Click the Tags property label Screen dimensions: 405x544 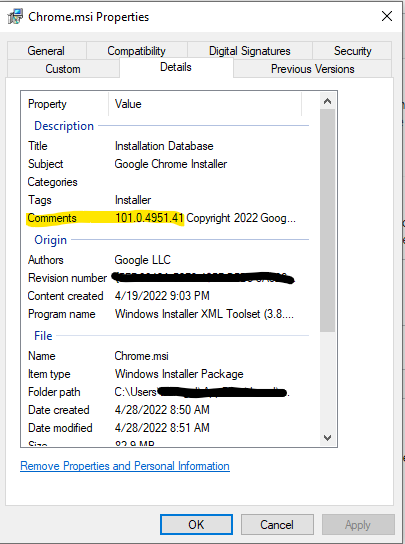40,200
